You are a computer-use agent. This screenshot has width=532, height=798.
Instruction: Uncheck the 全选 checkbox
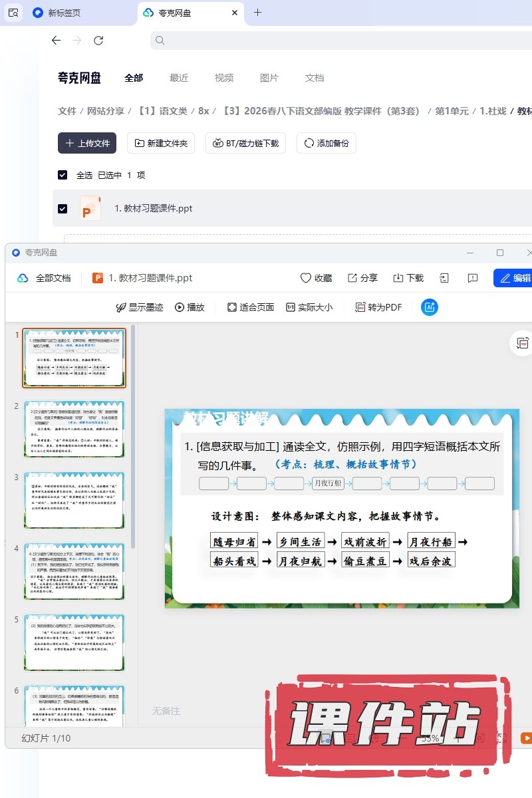(63, 175)
